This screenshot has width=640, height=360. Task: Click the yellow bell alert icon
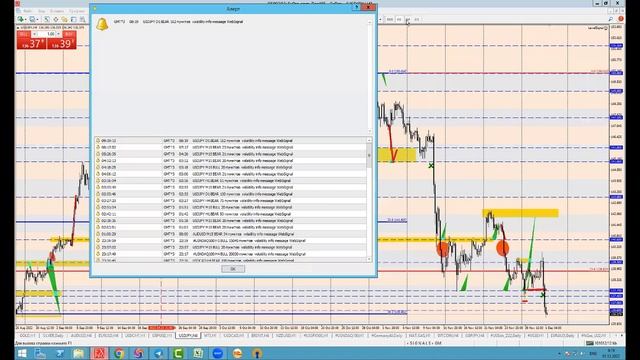click(102, 24)
